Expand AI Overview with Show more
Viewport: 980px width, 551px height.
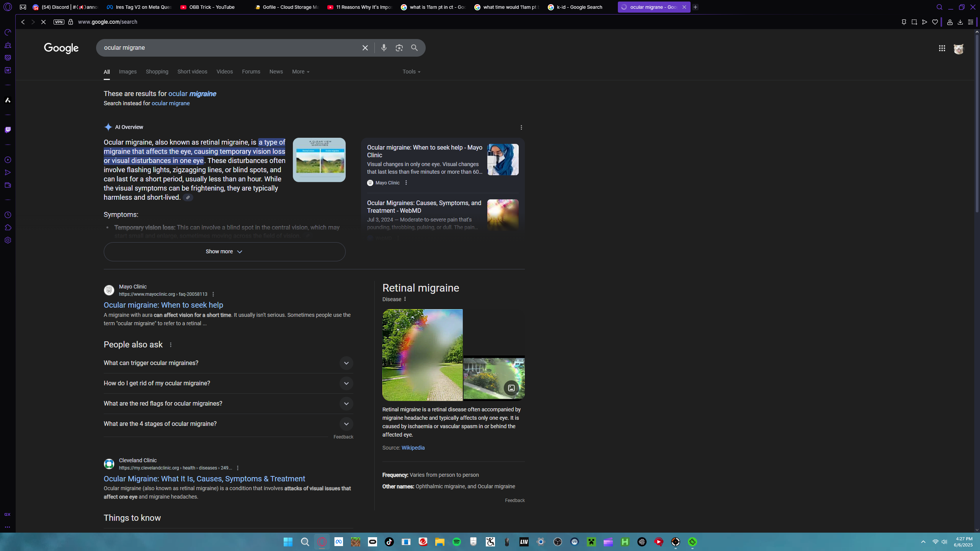coord(224,252)
